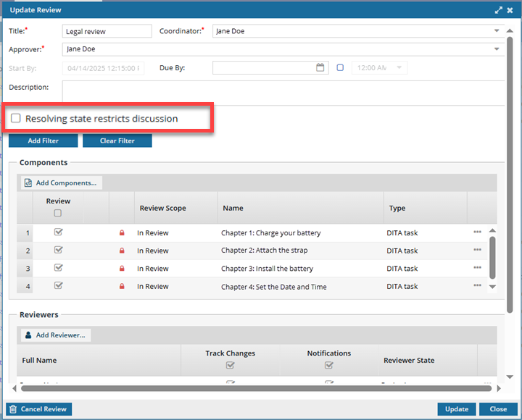Click the expand dialog icon in title bar

coord(498,10)
